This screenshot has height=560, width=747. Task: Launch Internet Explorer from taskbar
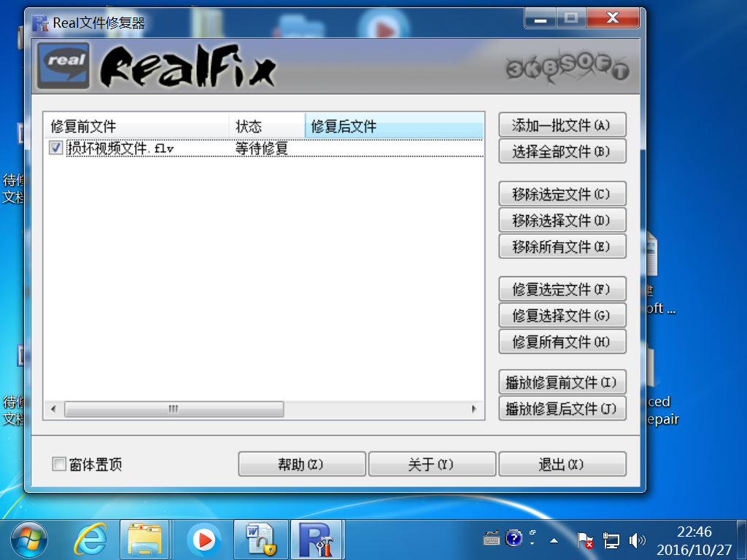coord(90,540)
